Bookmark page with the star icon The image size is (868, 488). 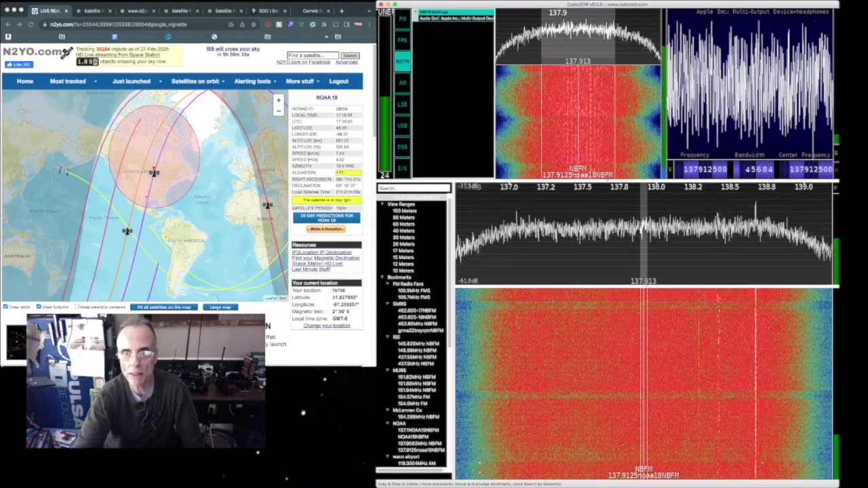click(x=254, y=24)
